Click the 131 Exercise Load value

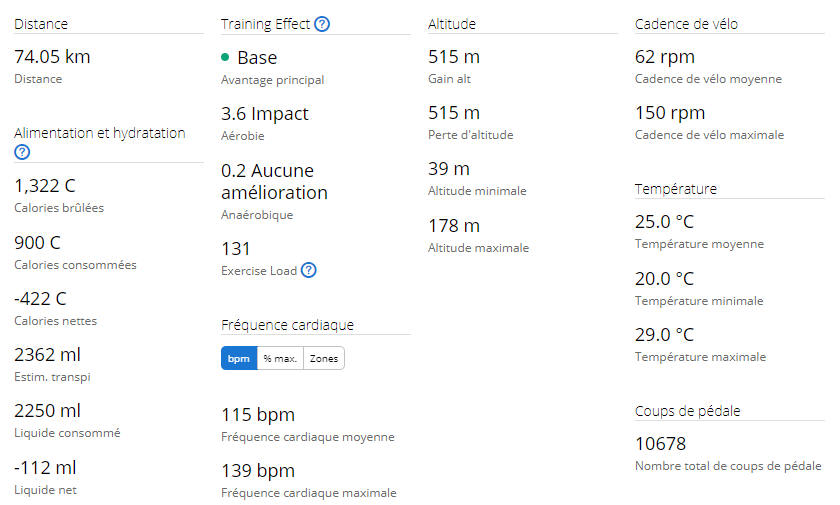tap(236, 249)
